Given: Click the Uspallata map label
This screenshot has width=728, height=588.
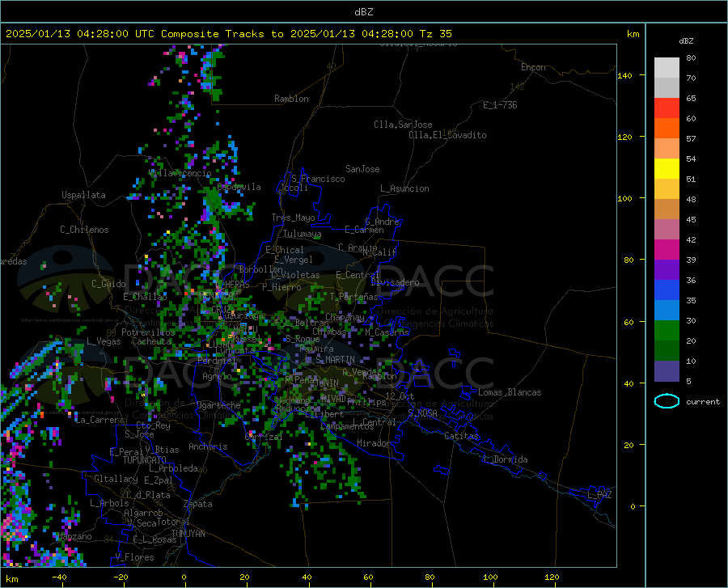Looking at the screenshot, I should [x=83, y=195].
